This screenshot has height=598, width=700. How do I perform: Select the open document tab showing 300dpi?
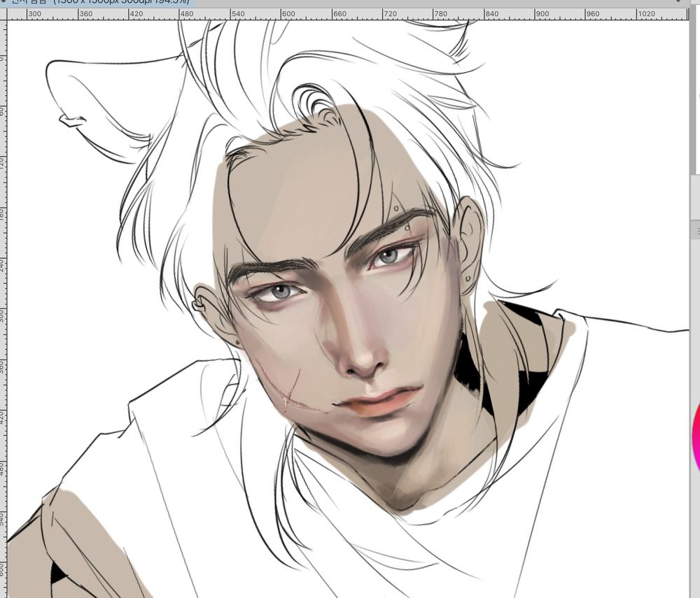(x=97, y=2)
